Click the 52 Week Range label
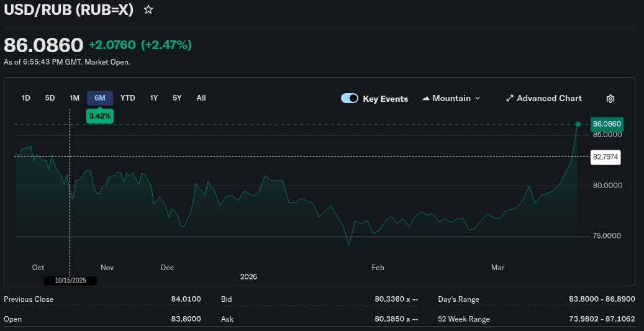Screen dimensions: 644x331 click(x=464, y=319)
